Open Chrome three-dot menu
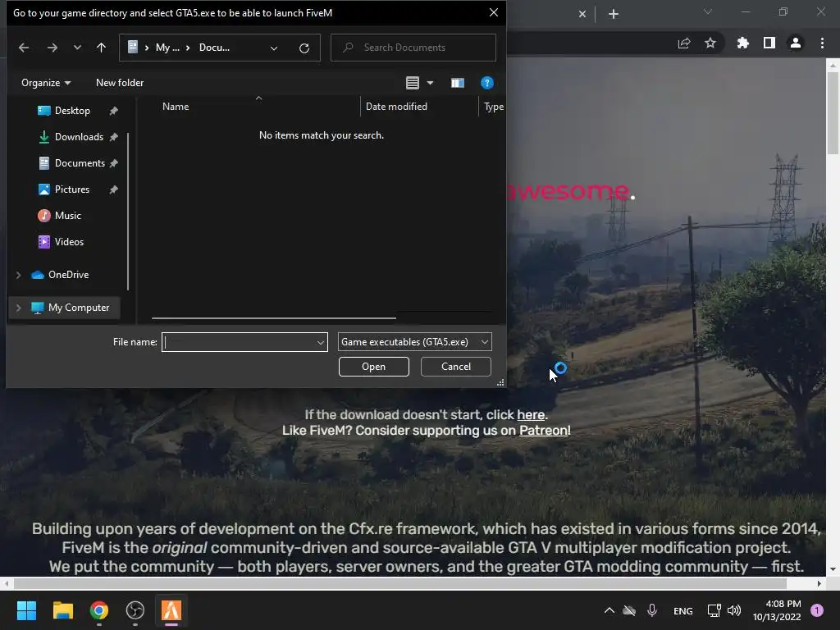Screen dimensions: 840x630 (822, 43)
